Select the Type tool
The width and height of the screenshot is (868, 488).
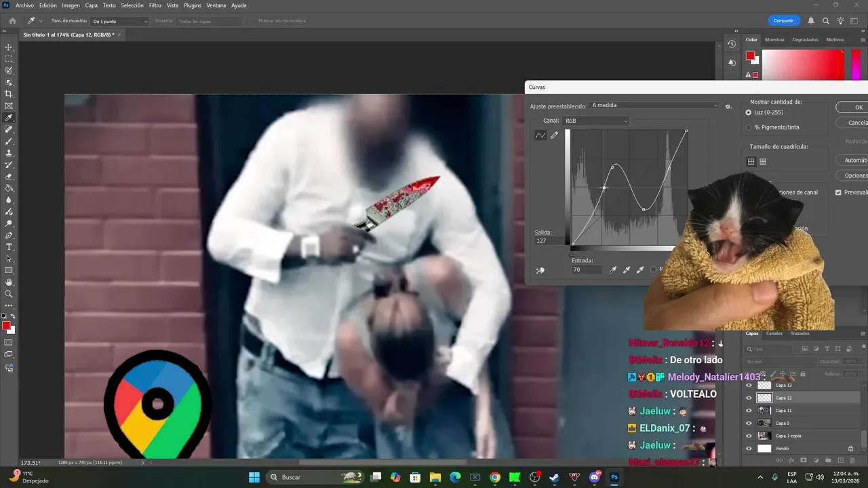(x=9, y=247)
